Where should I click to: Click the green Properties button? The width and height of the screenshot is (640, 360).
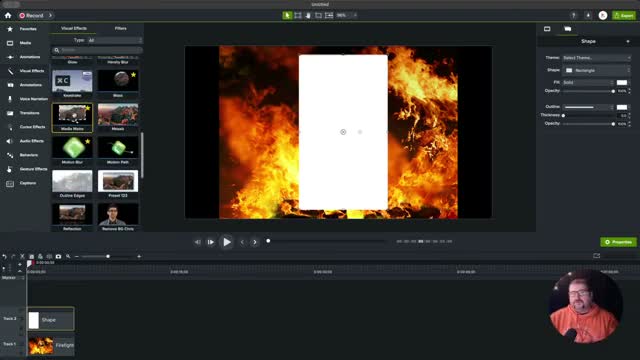pos(618,242)
